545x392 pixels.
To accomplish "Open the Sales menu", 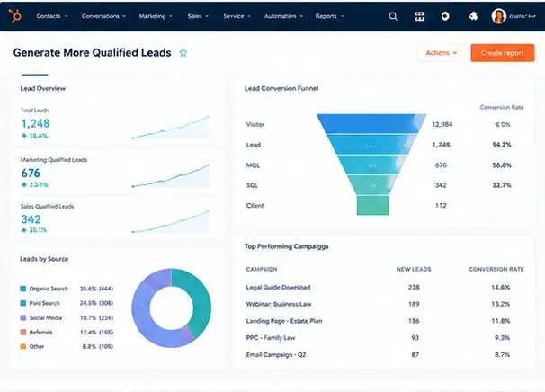I will coord(198,16).
